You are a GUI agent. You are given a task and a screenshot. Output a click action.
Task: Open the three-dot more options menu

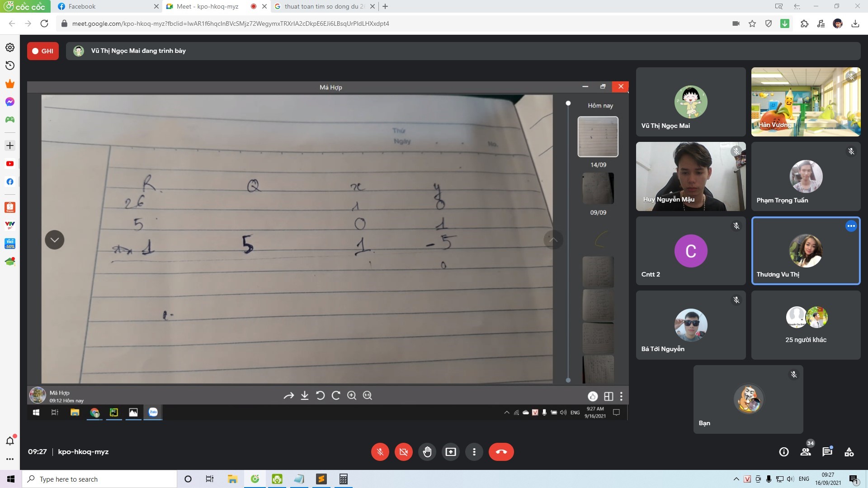click(x=474, y=452)
